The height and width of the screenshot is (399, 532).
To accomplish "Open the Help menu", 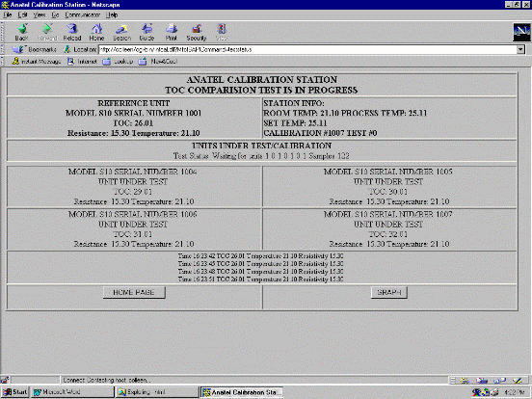I will coord(112,14).
